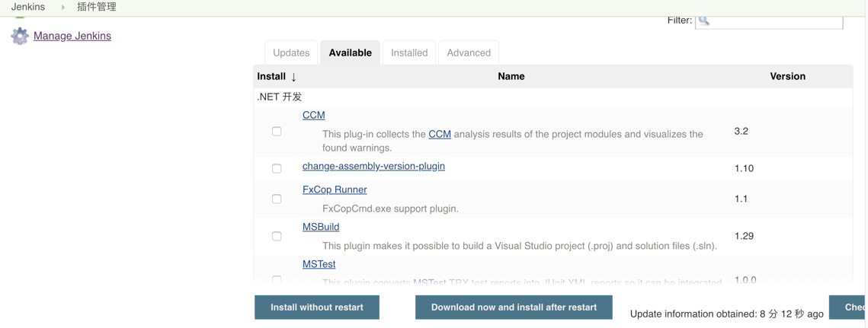Go to the Advanced tab
This screenshot has width=868, height=328.
click(469, 53)
